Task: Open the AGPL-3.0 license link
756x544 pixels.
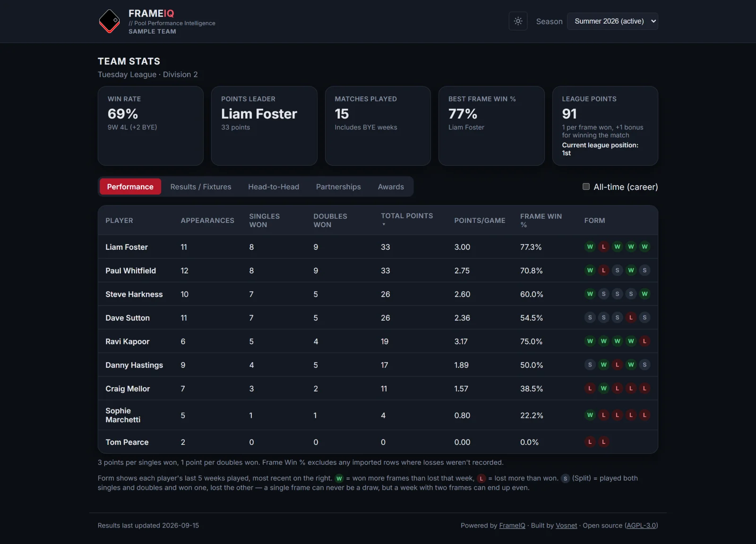Action: click(x=641, y=526)
